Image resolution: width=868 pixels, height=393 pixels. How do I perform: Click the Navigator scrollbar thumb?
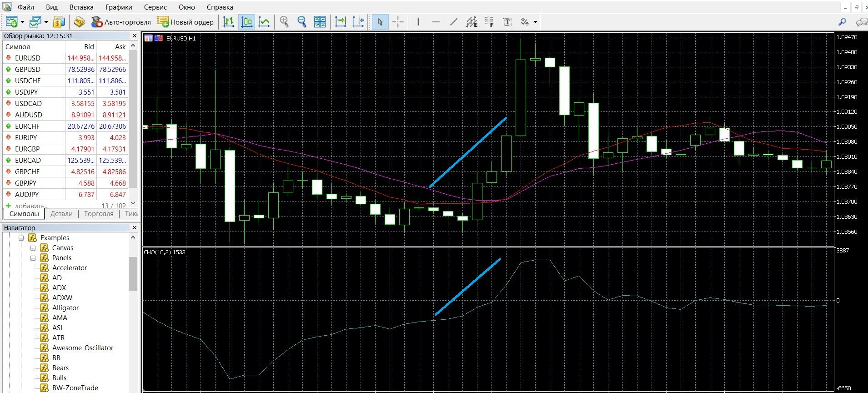(133, 273)
